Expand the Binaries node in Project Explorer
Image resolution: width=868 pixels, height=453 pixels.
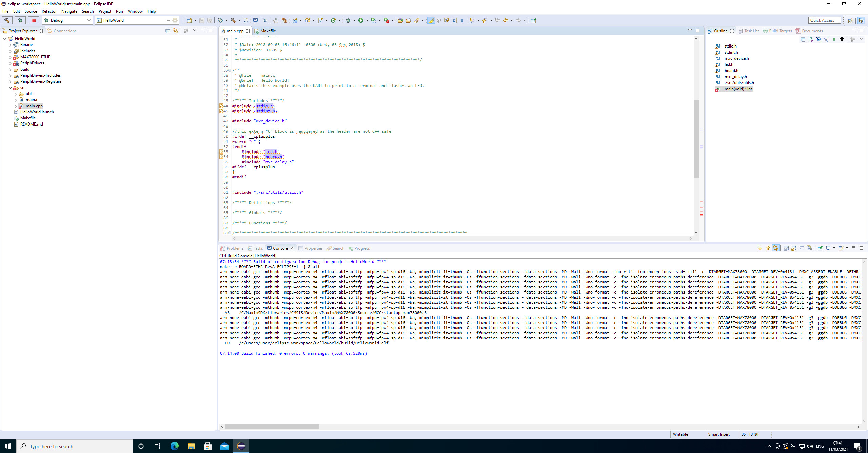(x=10, y=44)
